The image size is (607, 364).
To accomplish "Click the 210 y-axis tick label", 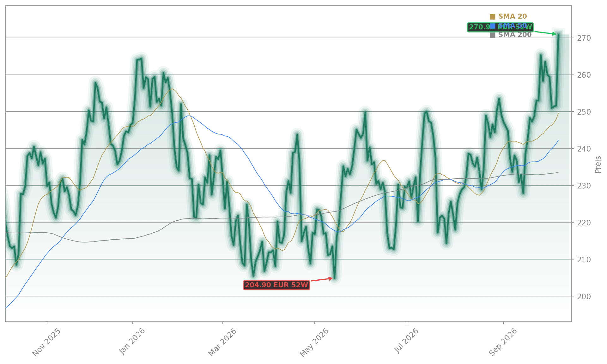I will [x=584, y=260].
